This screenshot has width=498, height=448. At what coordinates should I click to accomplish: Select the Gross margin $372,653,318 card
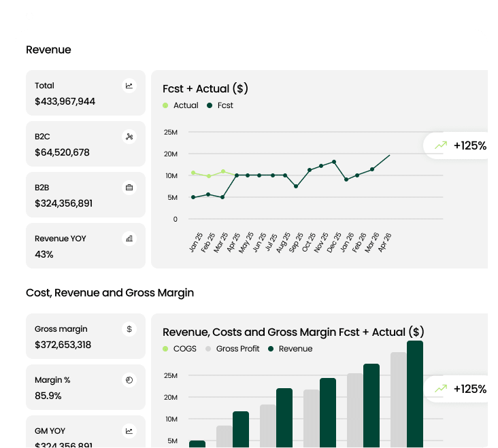coord(86,337)
